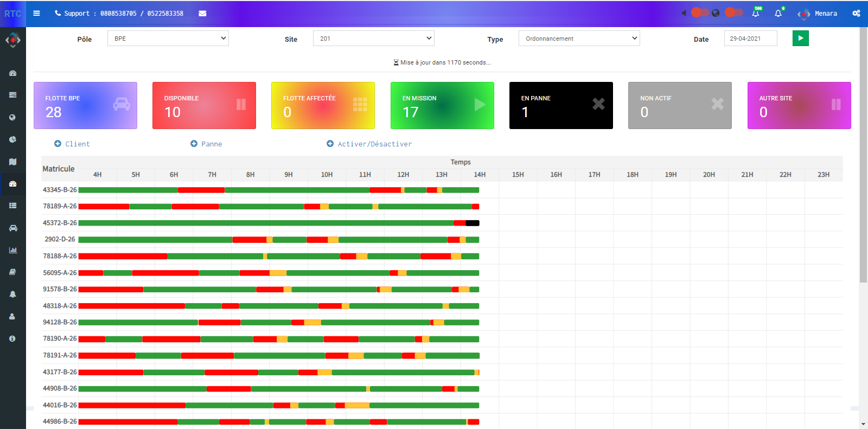Select the Flotte BPE 28 card

point(85,105)
